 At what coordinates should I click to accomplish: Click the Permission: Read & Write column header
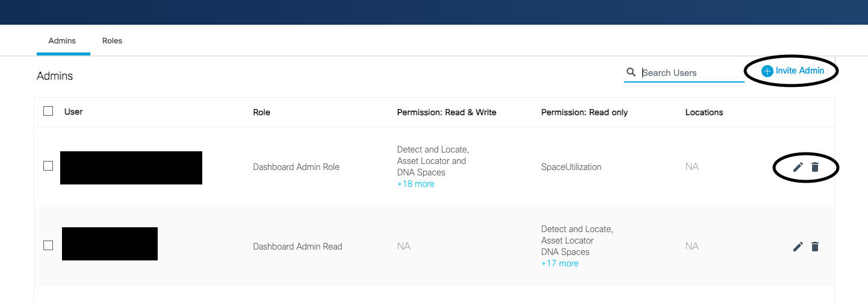447,112
